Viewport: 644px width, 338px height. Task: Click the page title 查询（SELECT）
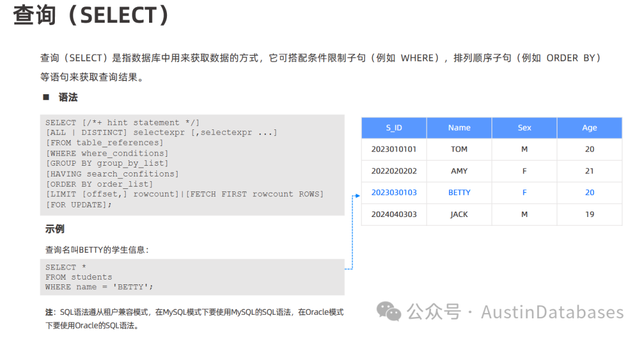click(x=91, y=15)
